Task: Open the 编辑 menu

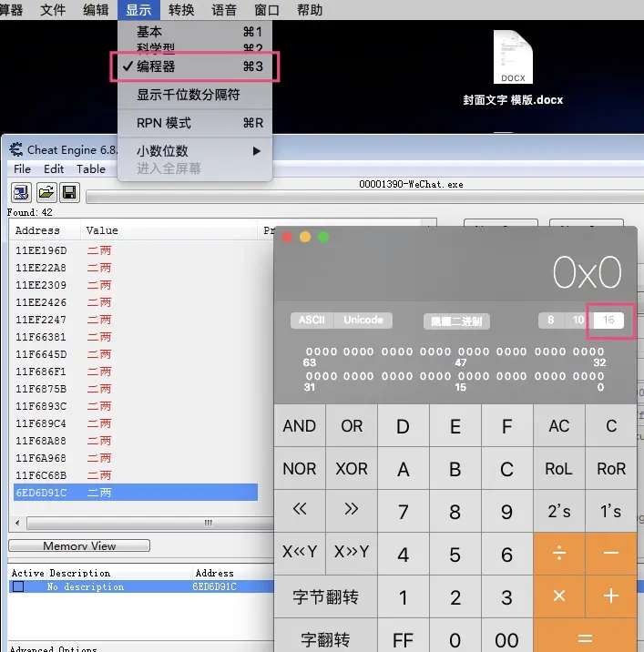Action: click(96, 10)
